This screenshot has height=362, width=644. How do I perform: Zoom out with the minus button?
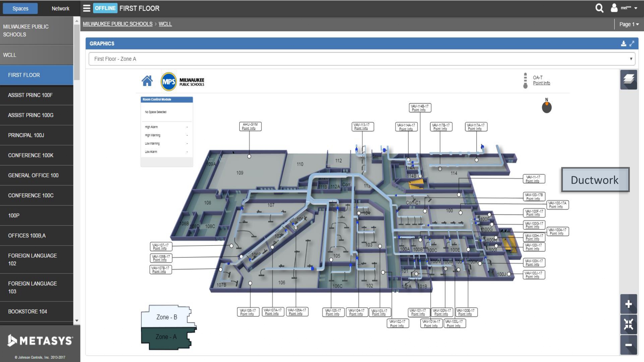click(628, 345)
